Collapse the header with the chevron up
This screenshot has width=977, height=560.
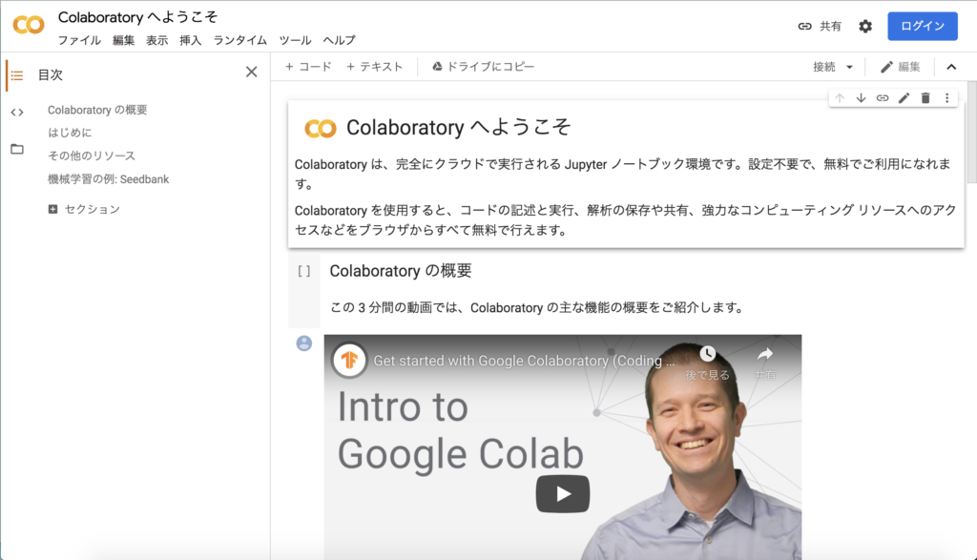pos(951,67)
